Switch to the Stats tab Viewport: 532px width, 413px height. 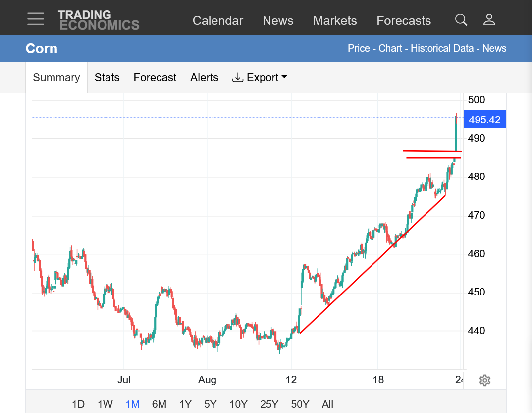click(107, 78)
